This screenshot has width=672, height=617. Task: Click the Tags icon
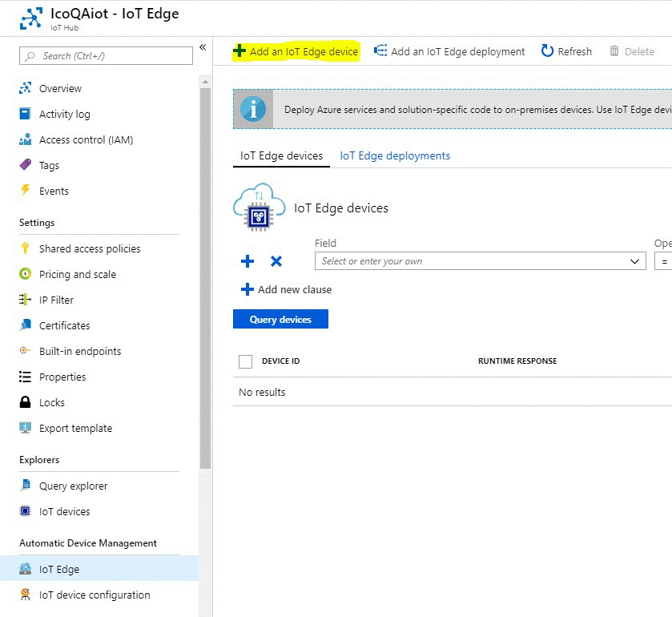pyautogui.click(x=25, y=165)
